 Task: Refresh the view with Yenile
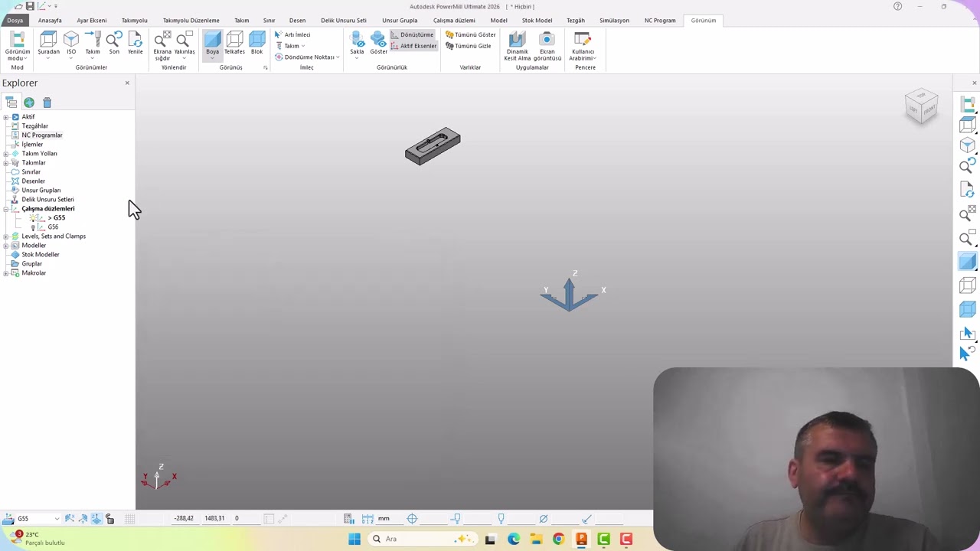pyautogui.click(x=136, y=44)
